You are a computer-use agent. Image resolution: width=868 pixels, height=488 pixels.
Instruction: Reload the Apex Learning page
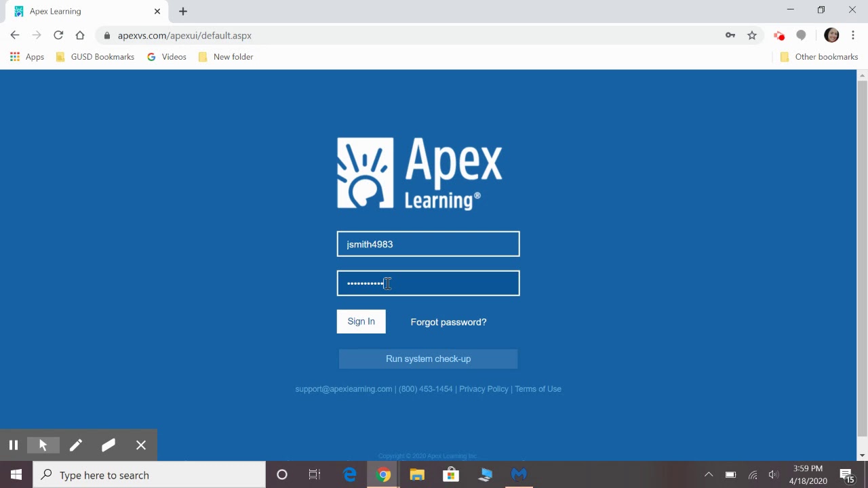[x=58, y=35]
